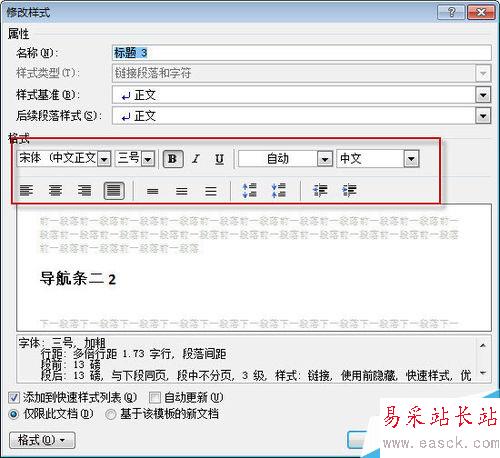Click description text 字体: 三号, 加粗
Screen dimensions: 500x458
point(62,343)
